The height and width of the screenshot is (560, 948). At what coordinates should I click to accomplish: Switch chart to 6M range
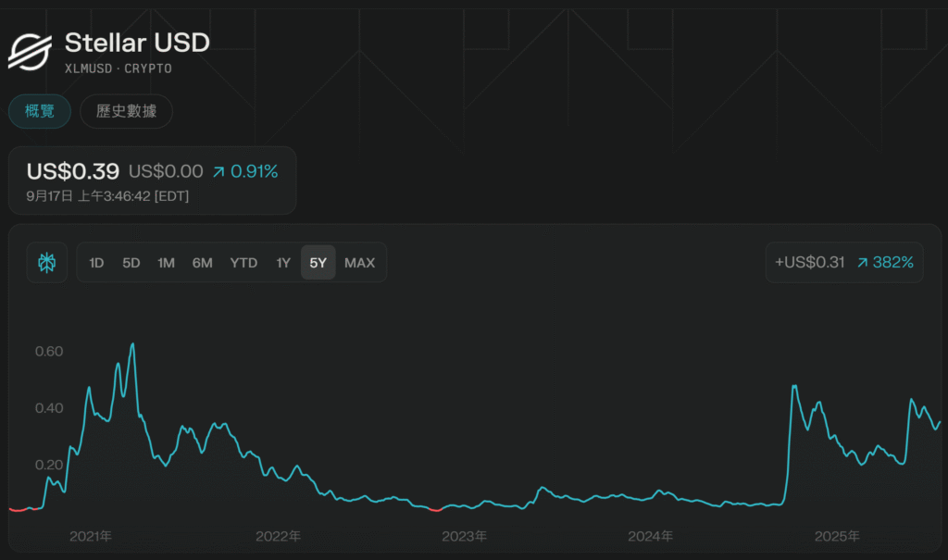202,263
